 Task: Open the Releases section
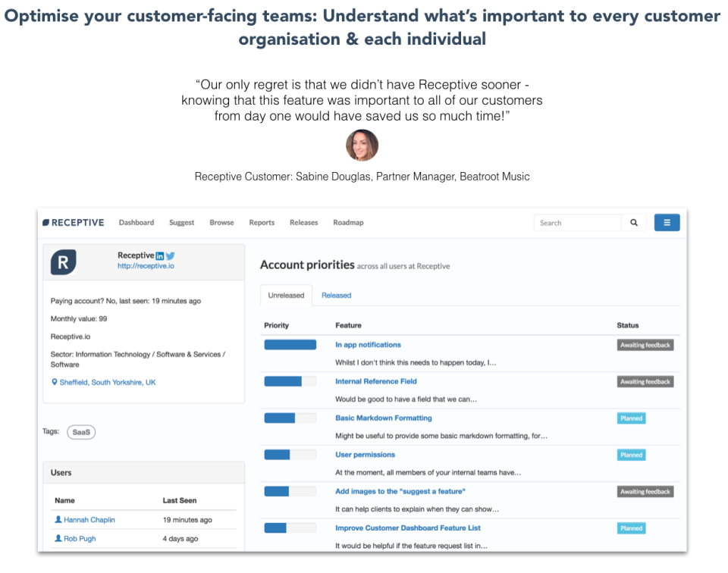[x=303, y=223]
